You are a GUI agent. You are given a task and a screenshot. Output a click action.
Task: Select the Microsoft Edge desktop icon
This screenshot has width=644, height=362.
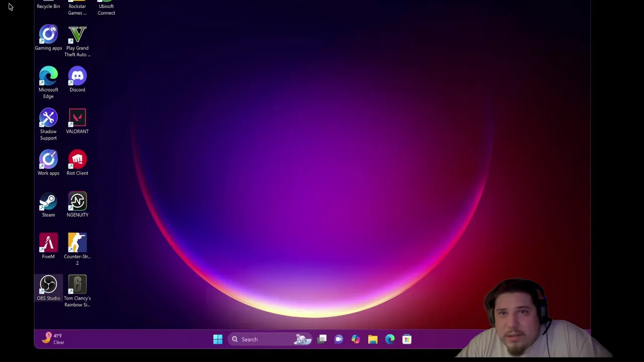[x=48, y=83]
